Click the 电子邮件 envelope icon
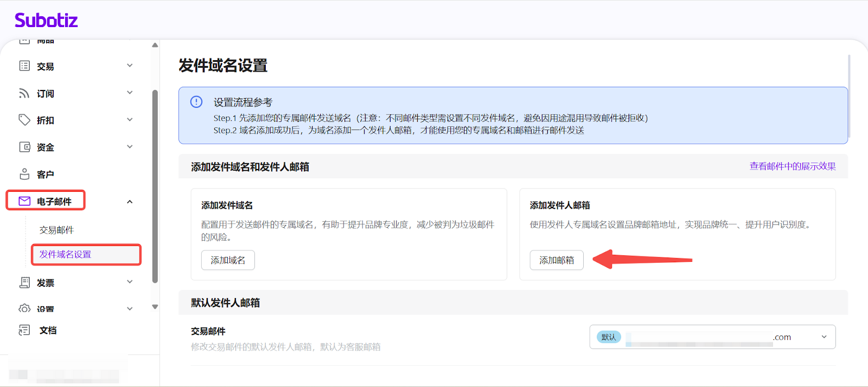 pyautogui.click(x=24, y=201)
